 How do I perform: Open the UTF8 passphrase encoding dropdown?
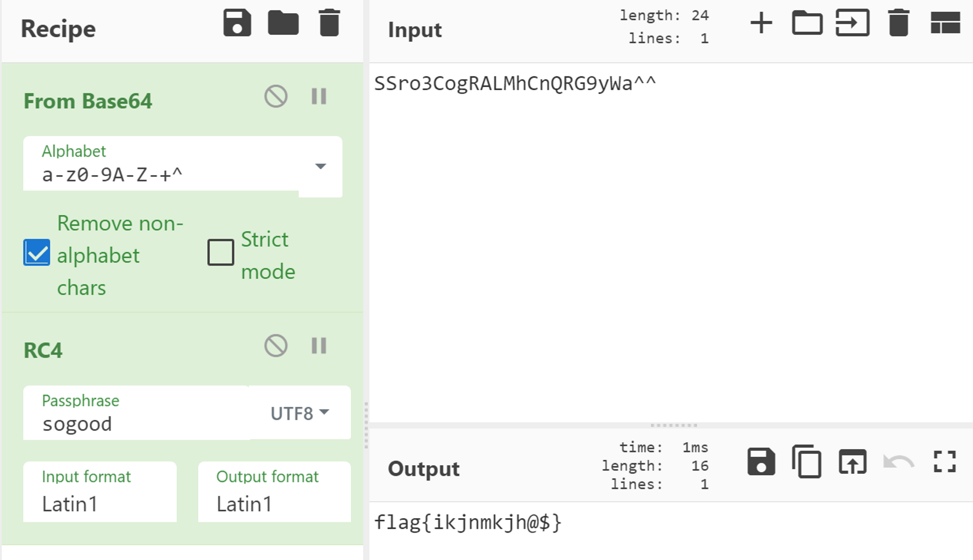click(x=300, y=413)
